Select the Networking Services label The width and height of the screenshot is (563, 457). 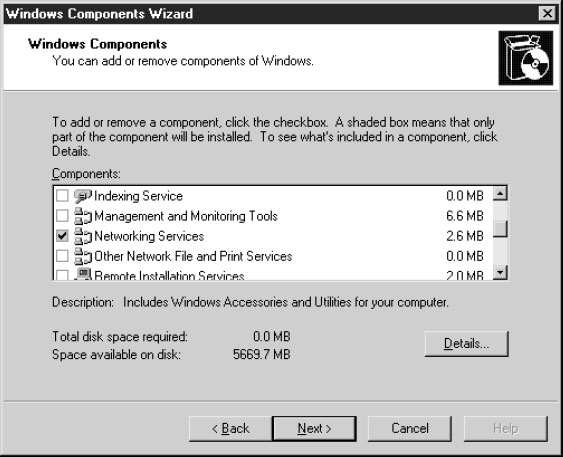click(149, 236)
